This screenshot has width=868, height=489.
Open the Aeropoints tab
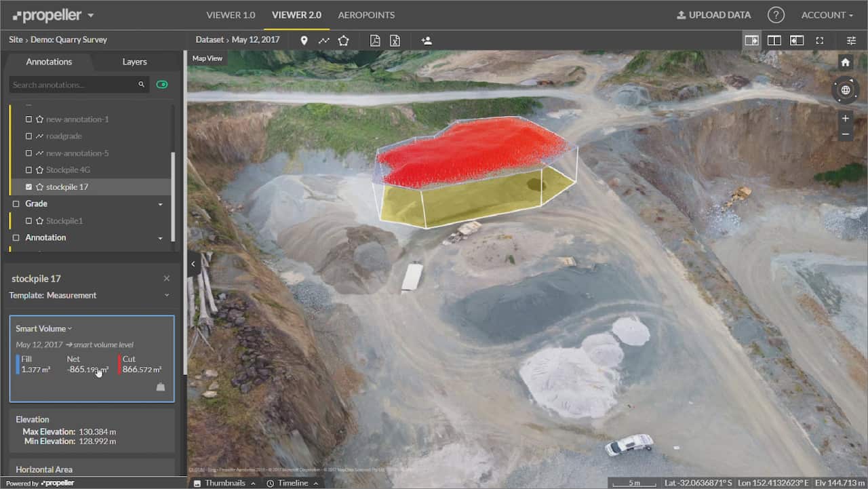pyautogui.click(x=366, y=15)
